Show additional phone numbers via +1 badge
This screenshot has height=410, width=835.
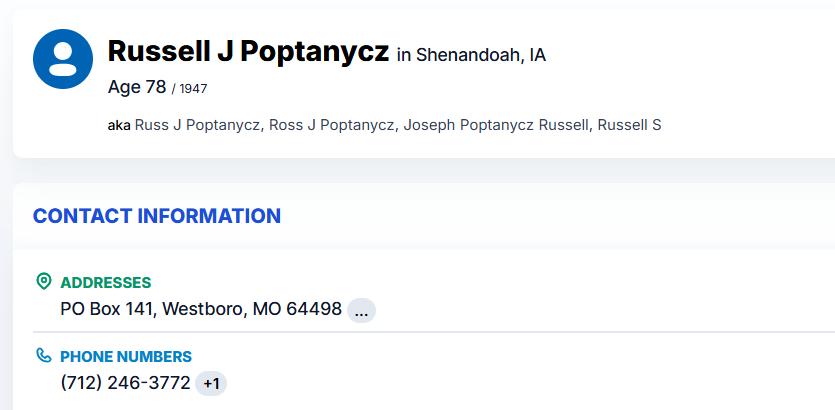211,384
